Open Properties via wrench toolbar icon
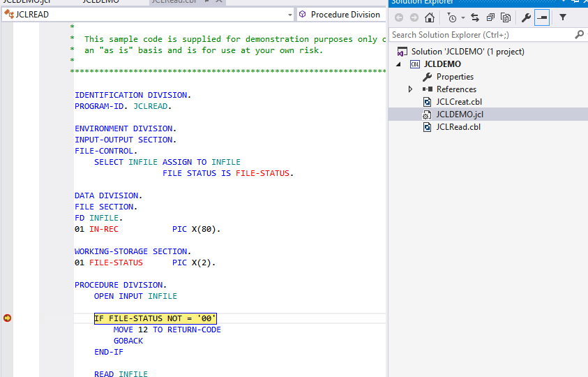 point(527,17)
